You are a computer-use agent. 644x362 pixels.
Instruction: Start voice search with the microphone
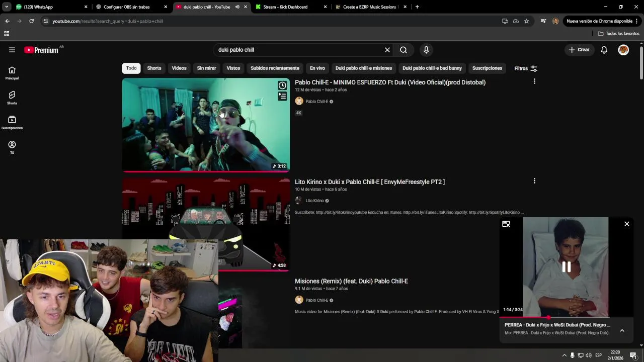(x=426, y=50)
